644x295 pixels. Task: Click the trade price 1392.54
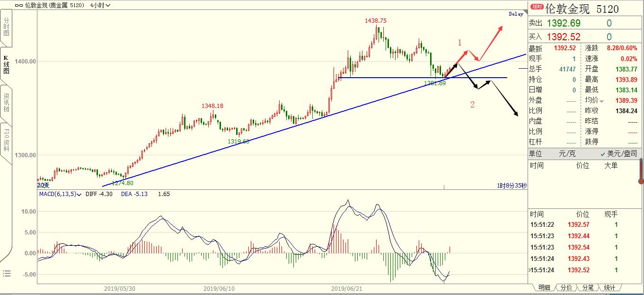click(578, 247)
